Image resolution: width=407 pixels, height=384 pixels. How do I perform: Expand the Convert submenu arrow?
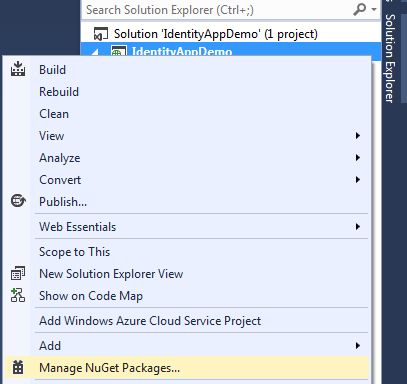[x=358, y=179]
